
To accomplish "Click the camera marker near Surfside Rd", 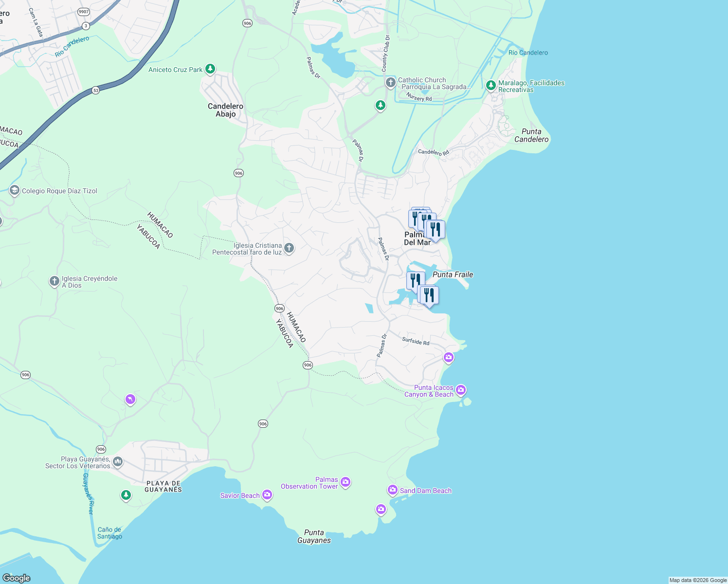I will point(448,358).
